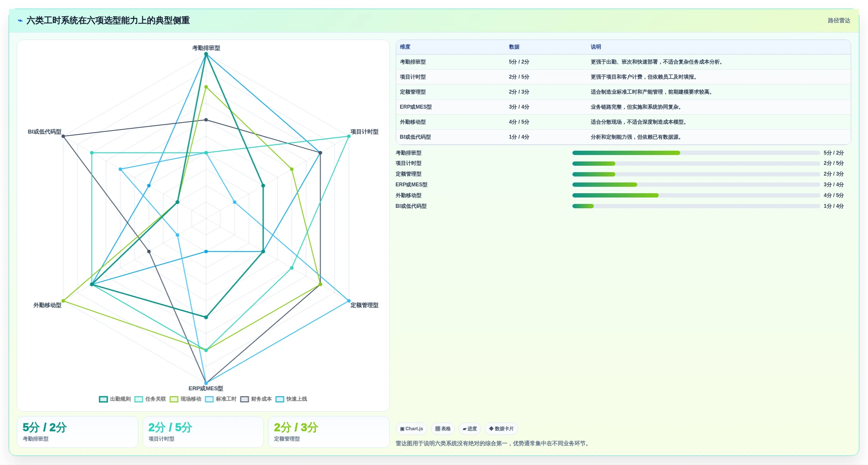
Task: Click the light-blue 标准工时 point at 定额管理型 axis tip
Action: (x=349, y=301)
